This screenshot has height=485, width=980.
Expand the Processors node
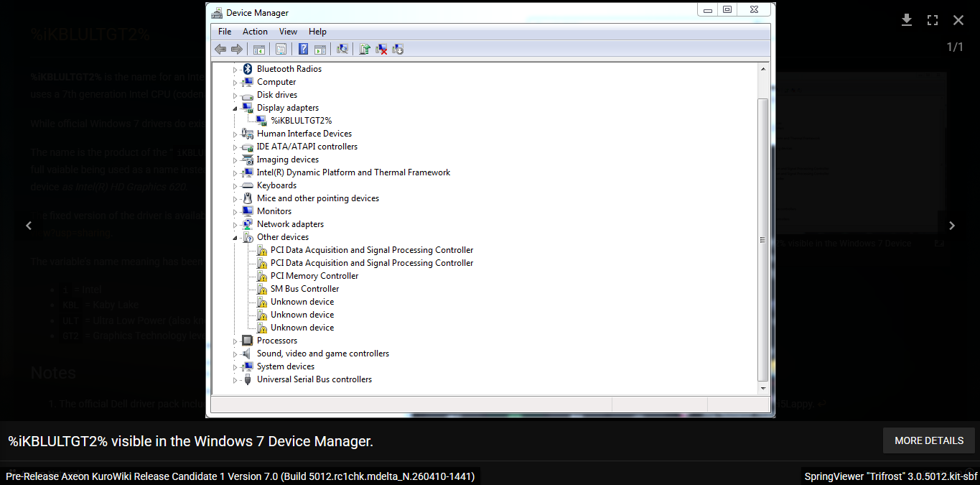(235, 341)
